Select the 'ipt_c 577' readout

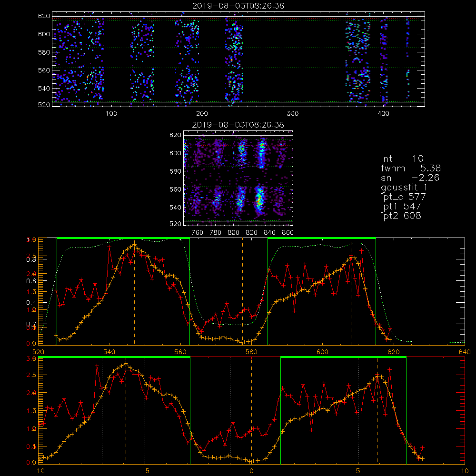click(x=403, y=197)
